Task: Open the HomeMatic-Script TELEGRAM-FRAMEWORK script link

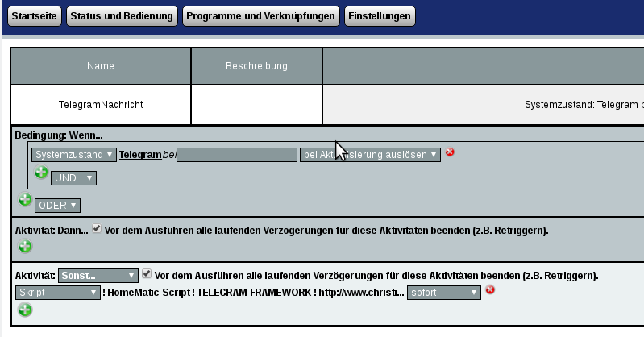Action: [253, 292]
